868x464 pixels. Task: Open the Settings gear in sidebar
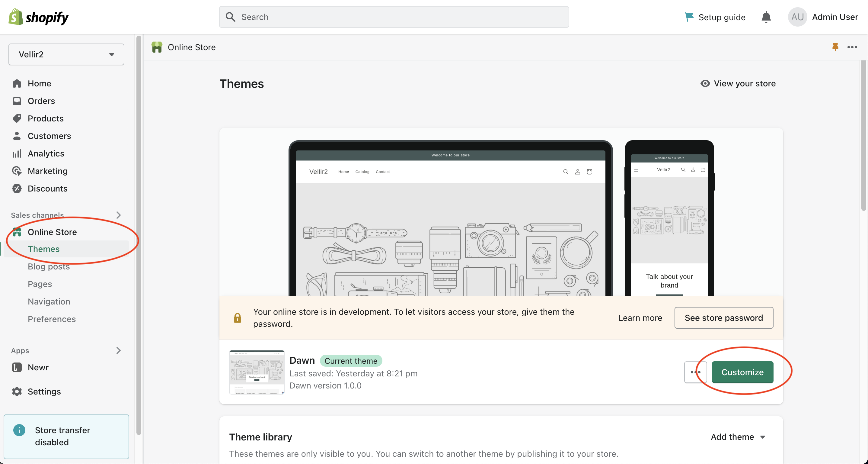(x=17, y=391)
